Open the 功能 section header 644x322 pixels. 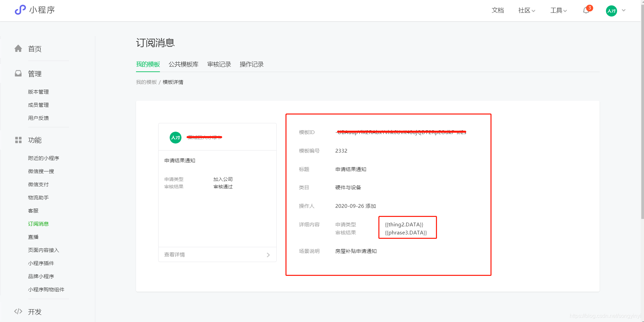click(x=35, y=140)
